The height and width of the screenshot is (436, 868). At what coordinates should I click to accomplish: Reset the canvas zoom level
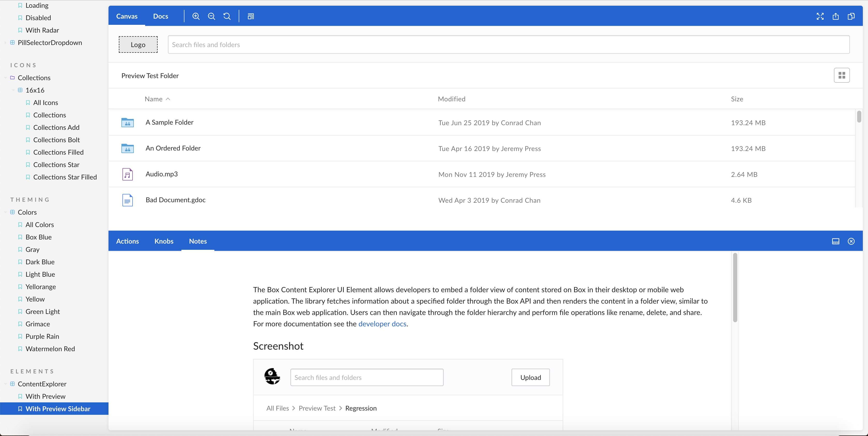tap(227, 16)
